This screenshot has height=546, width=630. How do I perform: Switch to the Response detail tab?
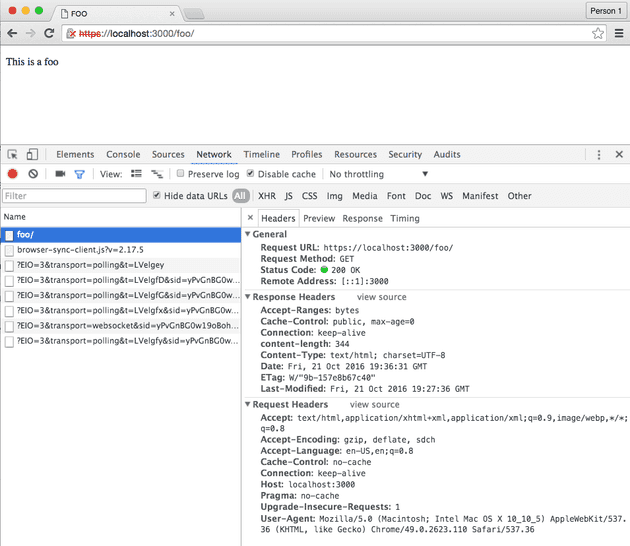point(362,218)
